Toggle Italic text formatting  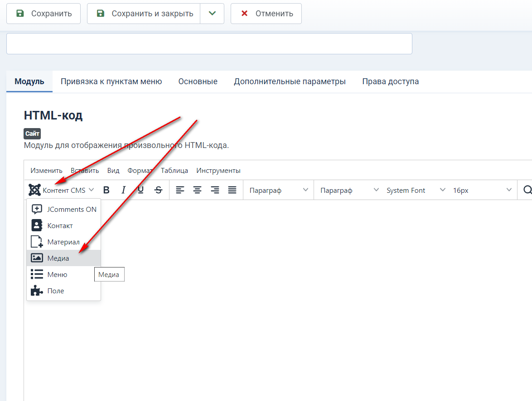point(123,190)
